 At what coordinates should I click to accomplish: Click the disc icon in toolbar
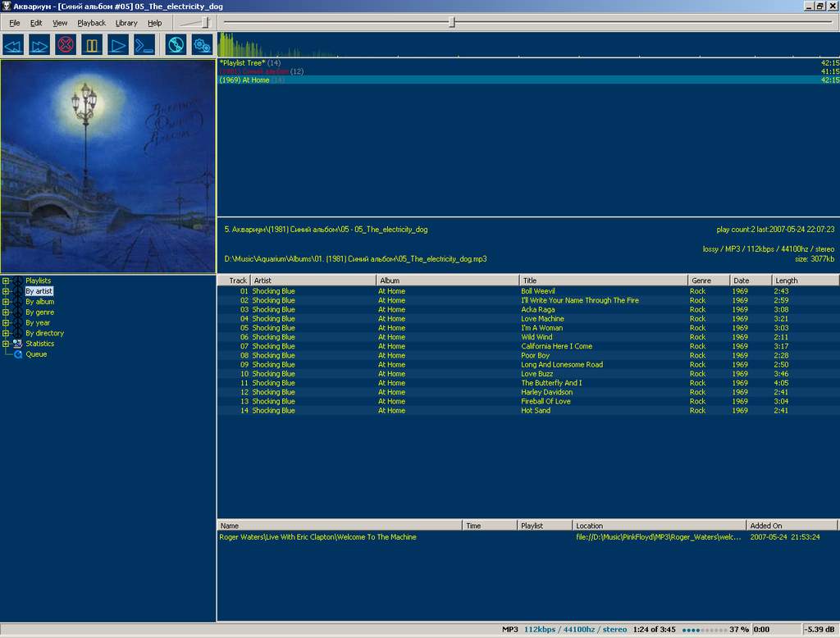click(176, 44)
